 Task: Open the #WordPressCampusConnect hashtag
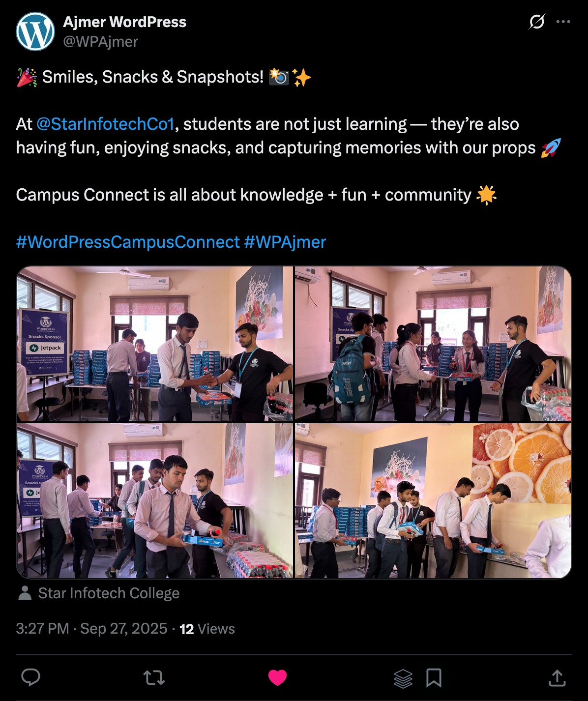[x=128, y=242]
